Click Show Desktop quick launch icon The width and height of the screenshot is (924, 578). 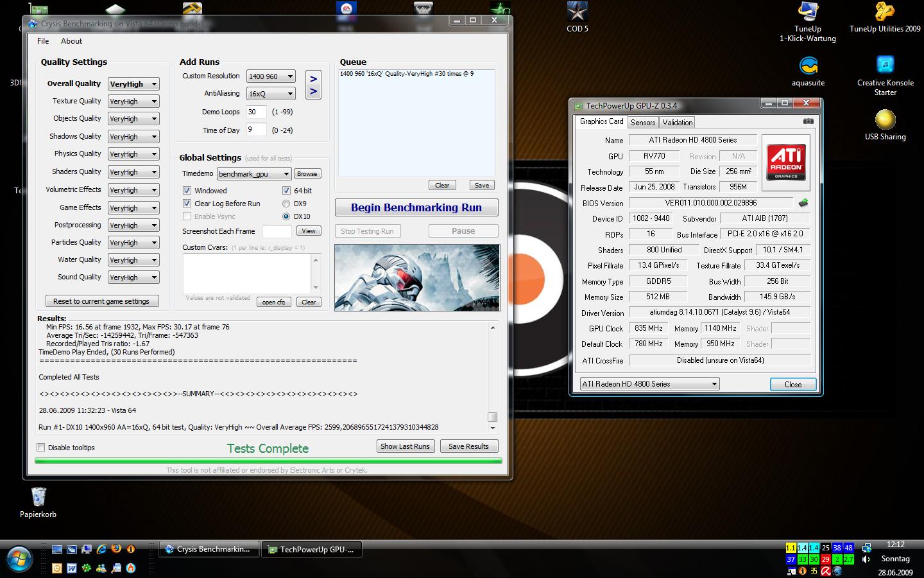point(57,549)
